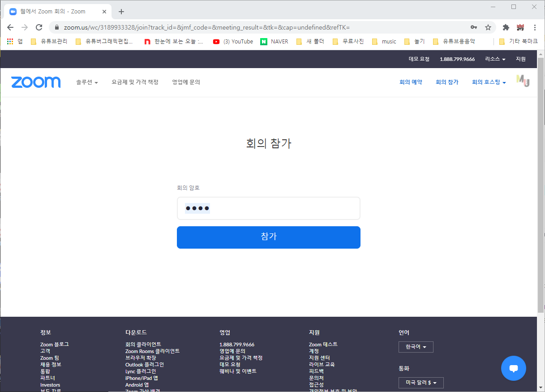The width and height of the screenshot is (545, 392).
Task: Open the Zoom 테스트 footer link
Action: pyautogui.click(x=323, y=345)
